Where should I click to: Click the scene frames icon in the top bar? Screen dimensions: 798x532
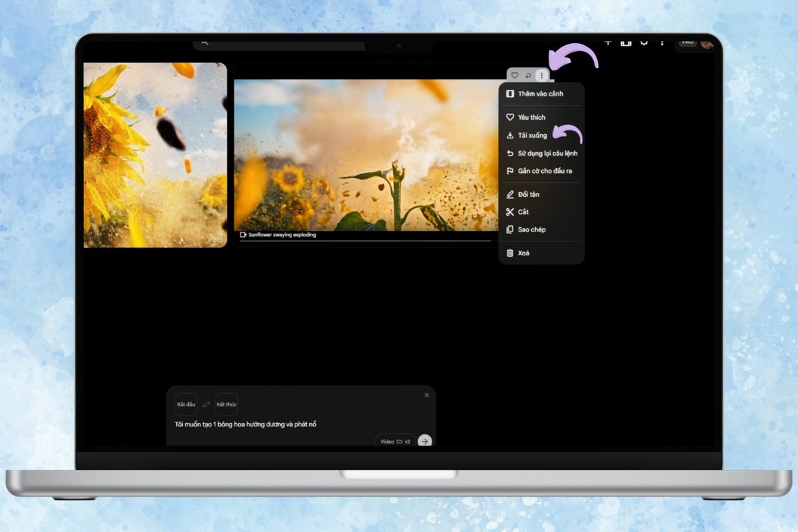626,42
